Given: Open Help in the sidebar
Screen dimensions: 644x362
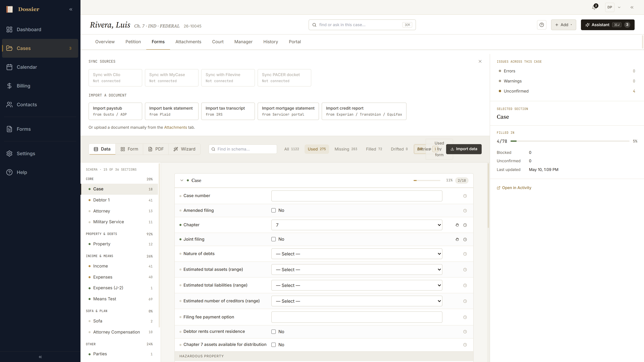Looking at the screenshot, I should [40, 172].
